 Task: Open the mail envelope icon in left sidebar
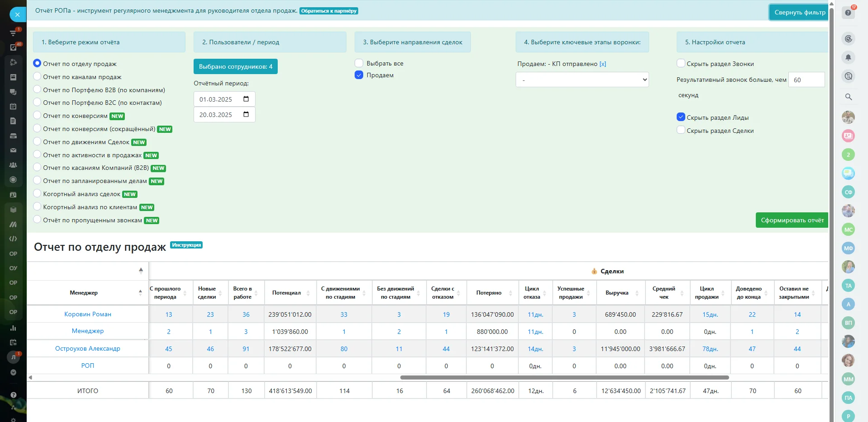coord(13,150)
